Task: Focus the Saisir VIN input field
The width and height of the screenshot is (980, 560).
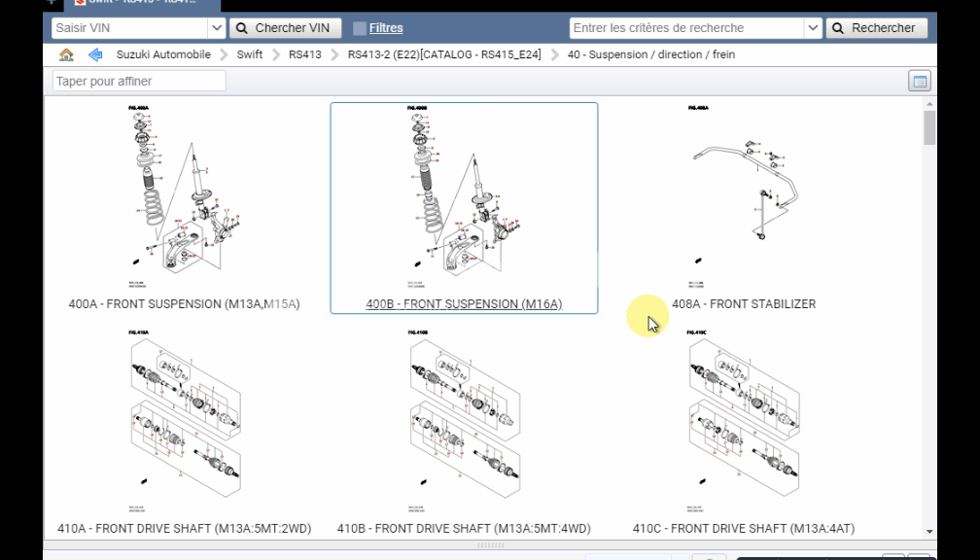Action: coord(130,28)
